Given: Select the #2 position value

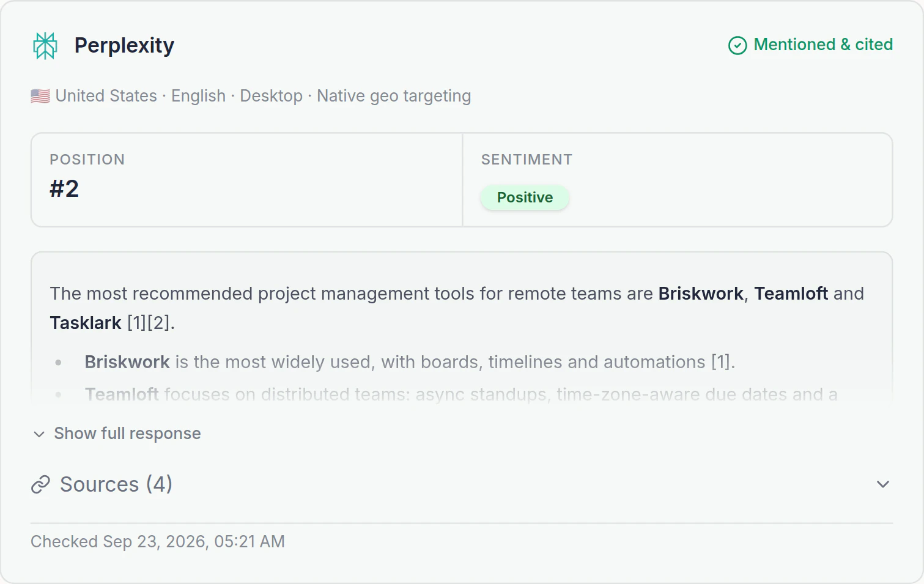Looking at the screenshot, I should [x=64, y=189].
